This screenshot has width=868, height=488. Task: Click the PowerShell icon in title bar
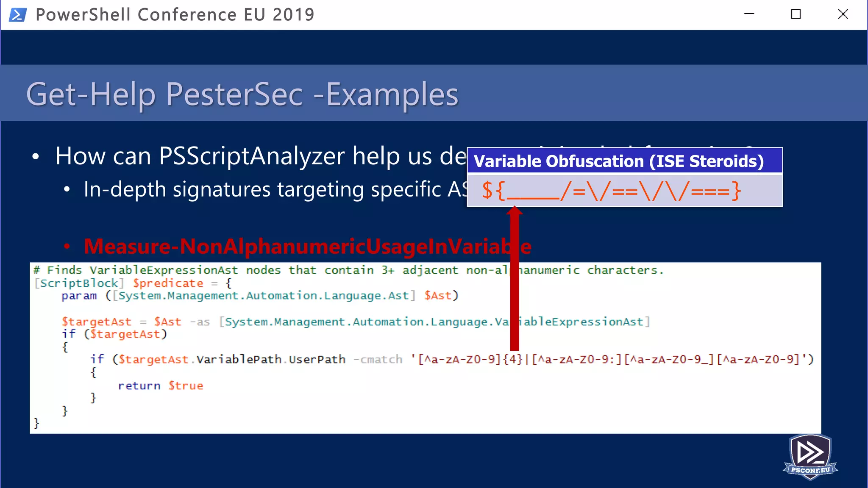click(x=18, y=15)
